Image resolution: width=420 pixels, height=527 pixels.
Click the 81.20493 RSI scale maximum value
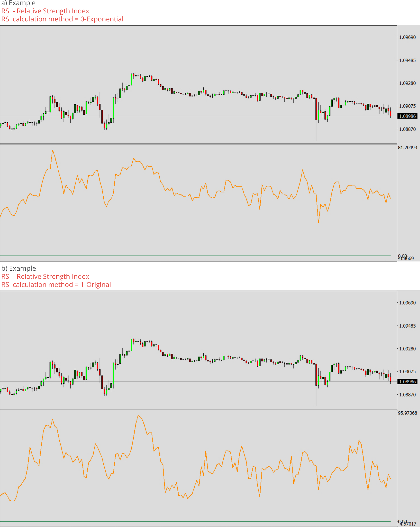tap(408, 147)
